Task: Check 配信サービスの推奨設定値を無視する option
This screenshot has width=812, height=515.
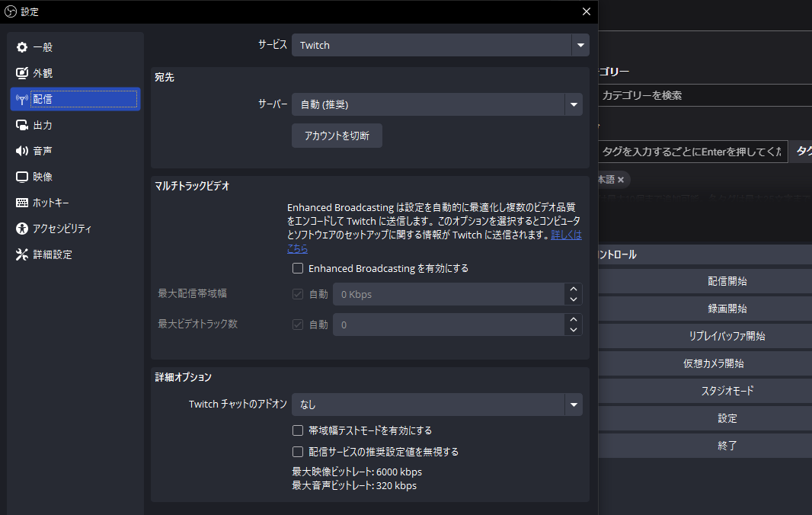Action: (x=298, y=451)
